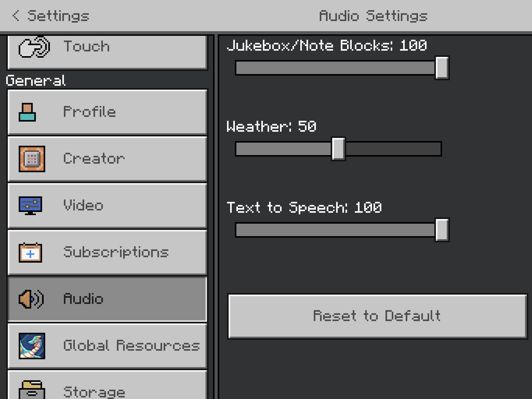Go back using the Settings chevron

pos(16,16)
